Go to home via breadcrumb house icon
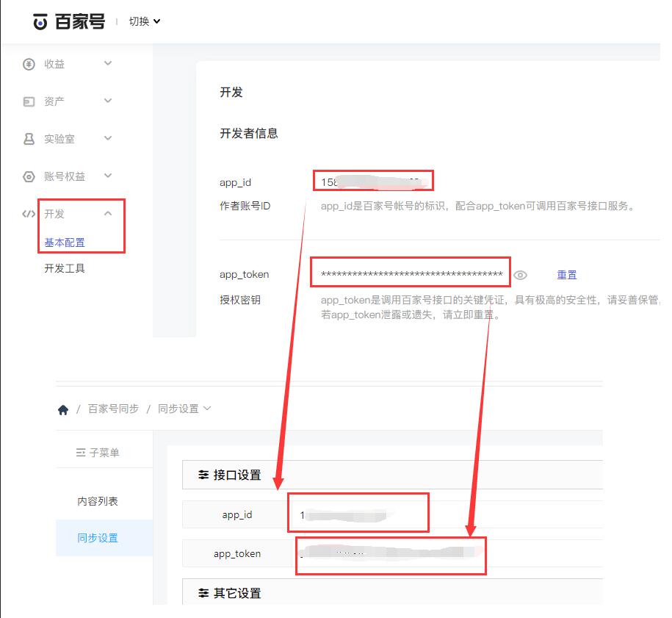The image size is (672, 618). (63, 409)
